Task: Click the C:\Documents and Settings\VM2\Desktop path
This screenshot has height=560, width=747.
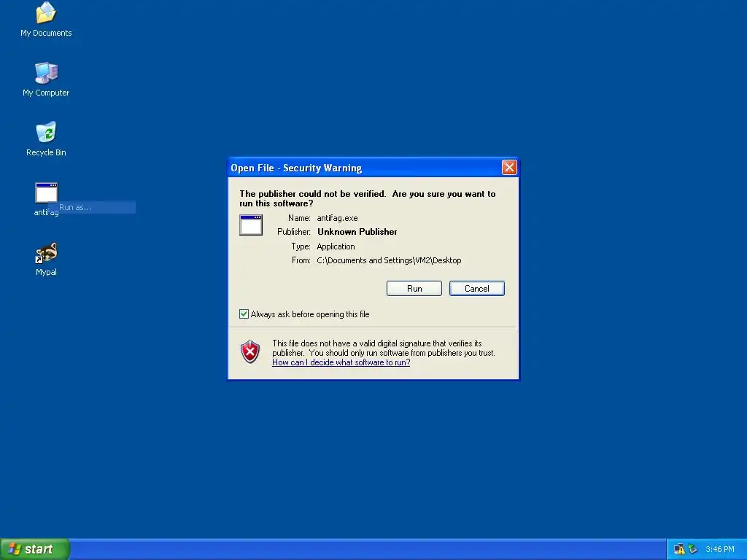Action: (x=389, y=260)
